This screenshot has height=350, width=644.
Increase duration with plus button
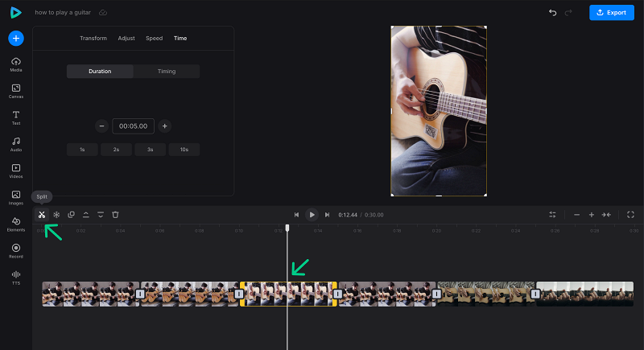[x=165, y=126]
